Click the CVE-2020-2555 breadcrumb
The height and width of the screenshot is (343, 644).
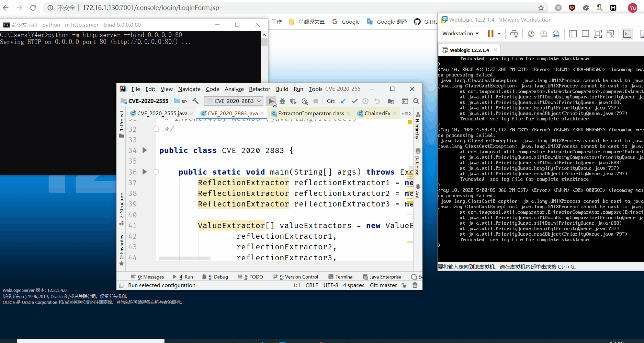(x=148, y=101)
